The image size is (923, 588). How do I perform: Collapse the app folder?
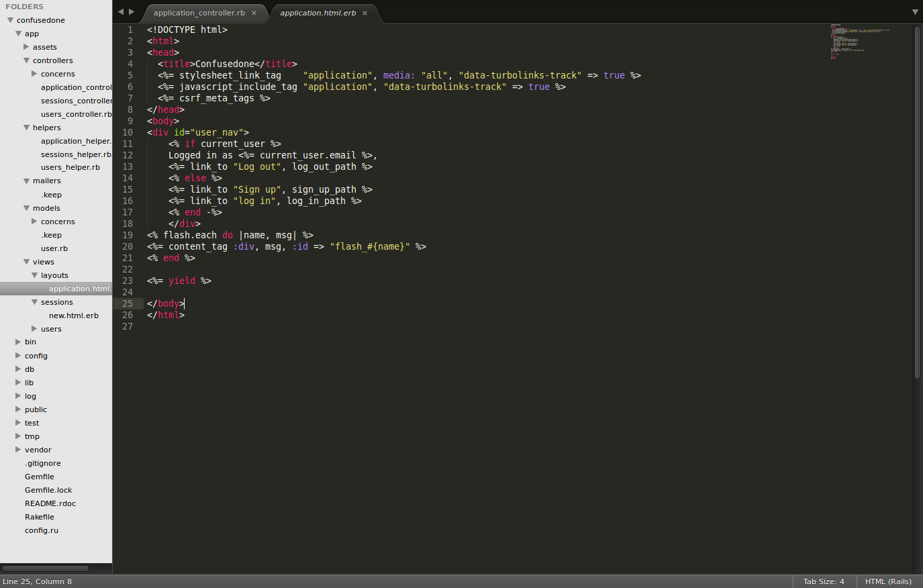(x=19, y=34)
